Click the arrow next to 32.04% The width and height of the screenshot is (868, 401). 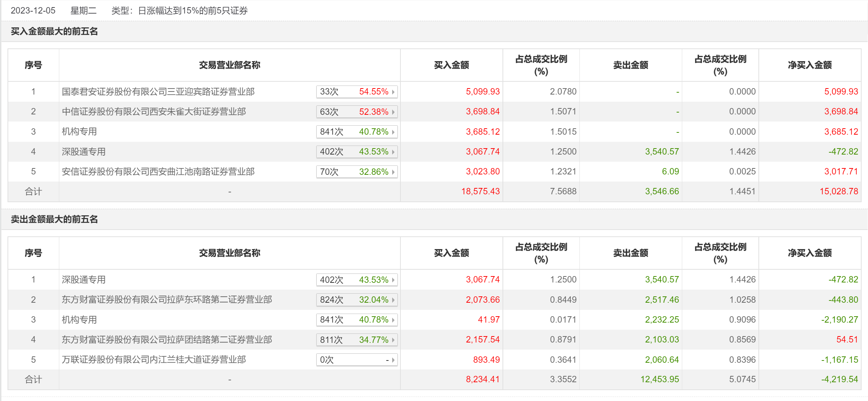tap(393, 300)
